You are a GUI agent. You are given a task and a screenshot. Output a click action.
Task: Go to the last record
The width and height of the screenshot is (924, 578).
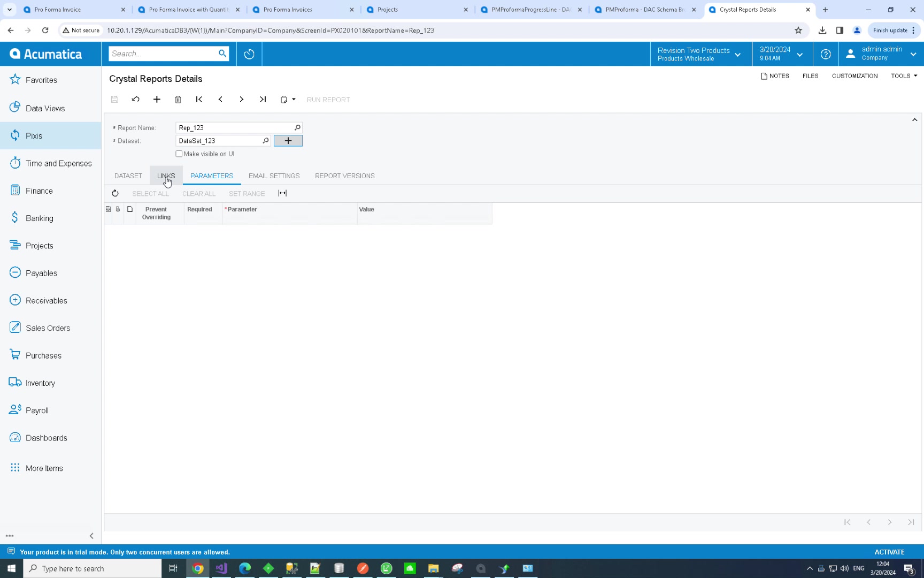pos(263,100)
